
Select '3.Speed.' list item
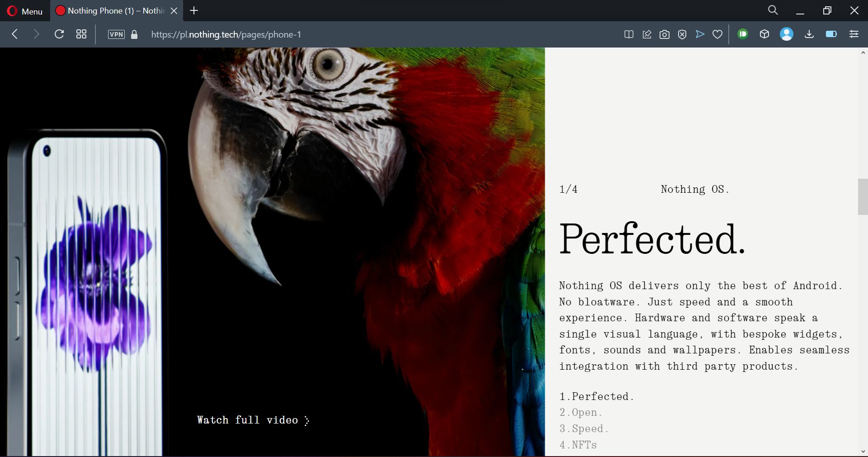(x=584, y=428)
